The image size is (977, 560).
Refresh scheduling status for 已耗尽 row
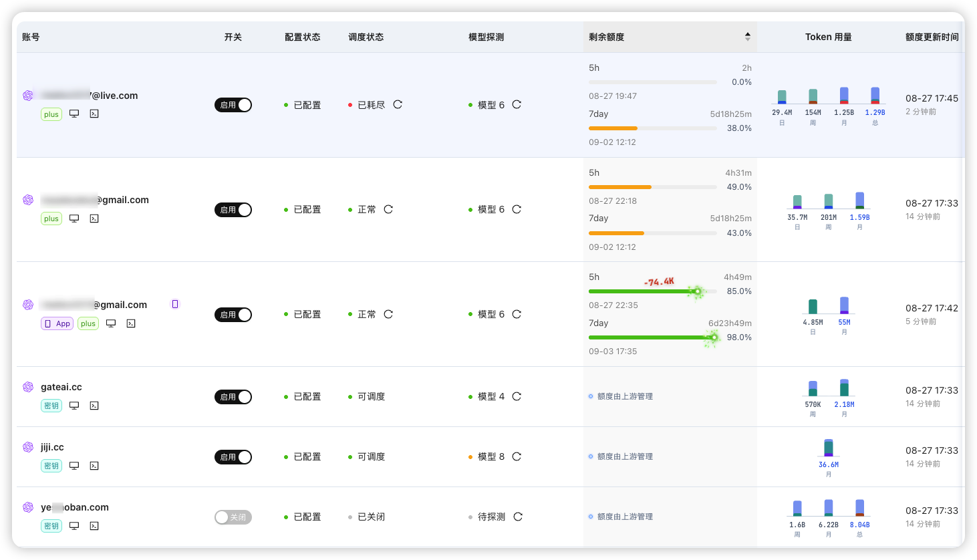coord(398,104)
